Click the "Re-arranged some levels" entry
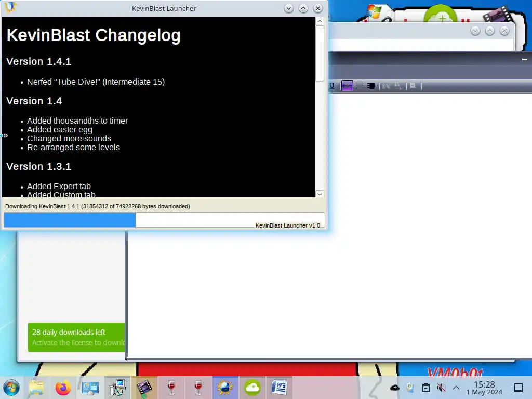The image size is (532, 399). (73, 147)
